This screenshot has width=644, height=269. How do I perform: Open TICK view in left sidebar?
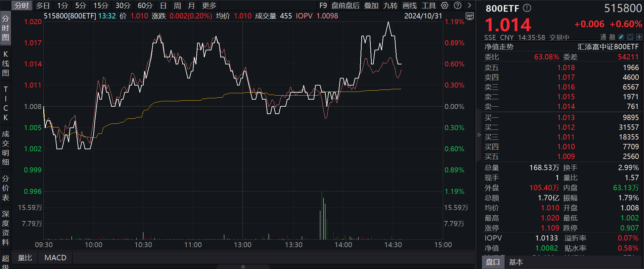pos(5,103)
